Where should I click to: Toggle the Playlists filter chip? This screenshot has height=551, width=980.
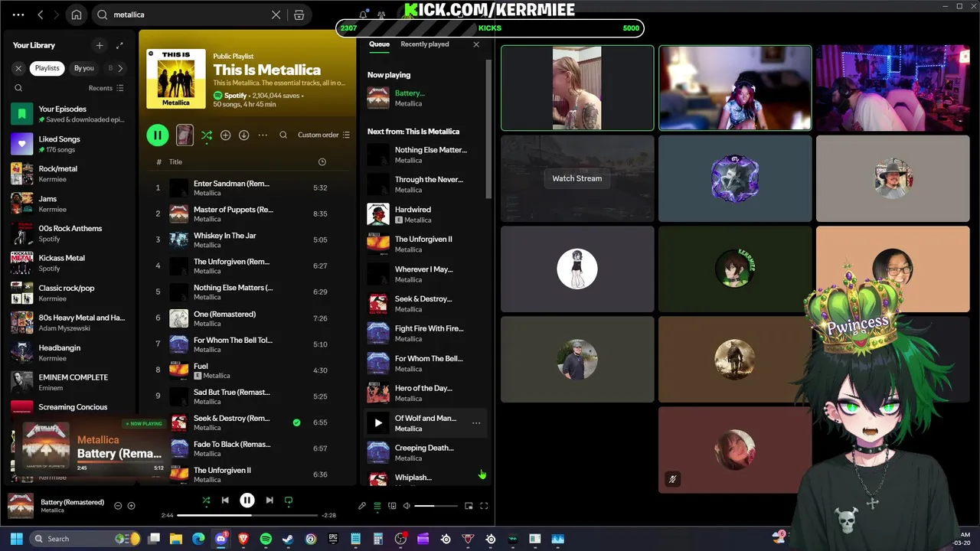(x=47, y=68)
